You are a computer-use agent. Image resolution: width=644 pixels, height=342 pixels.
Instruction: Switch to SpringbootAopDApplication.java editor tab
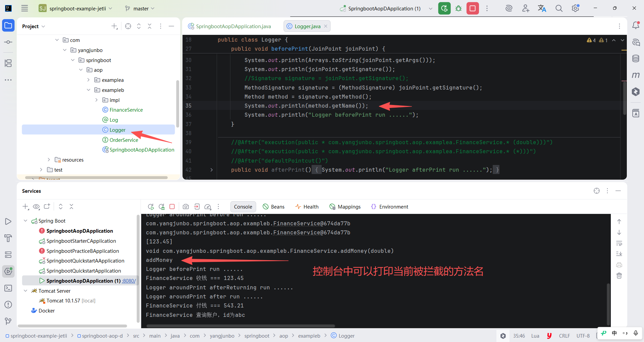point(230,26)
